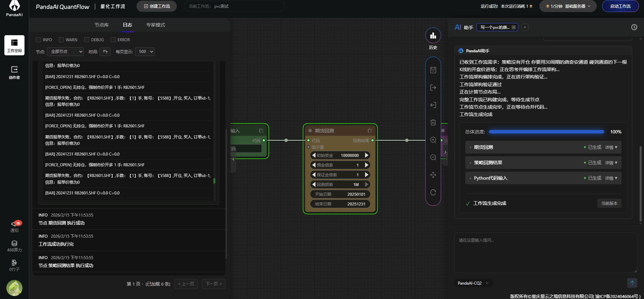The image size is (644, 299).
Task: Click the 启动工作流 button
Action: tap(620, 6)
